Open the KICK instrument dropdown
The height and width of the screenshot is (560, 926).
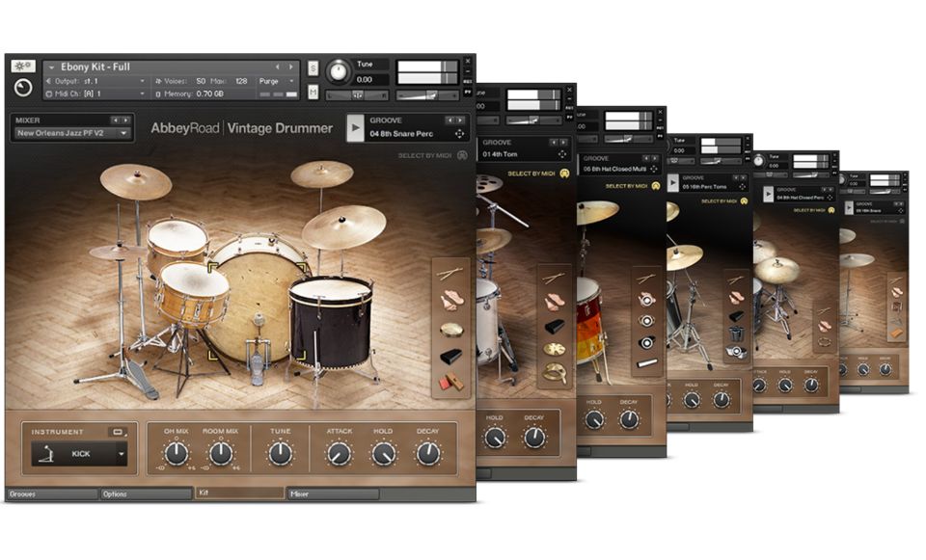pyautogui.click(x=122, y=454)
